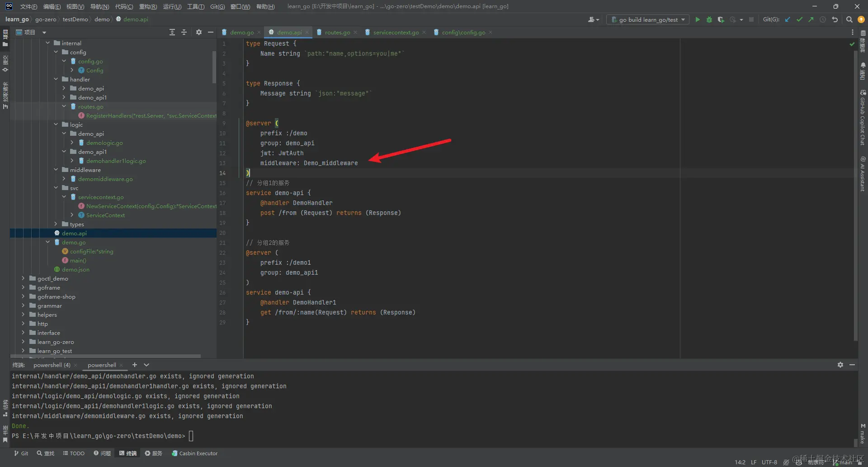
Task: Expand all in project tree toolbar
Action: click(172, 32)
